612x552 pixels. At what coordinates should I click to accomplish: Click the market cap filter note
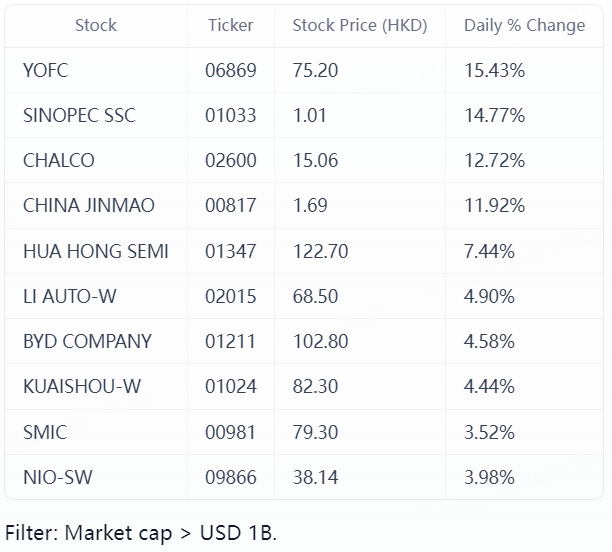pyautogui.click(x=141, y=532)
